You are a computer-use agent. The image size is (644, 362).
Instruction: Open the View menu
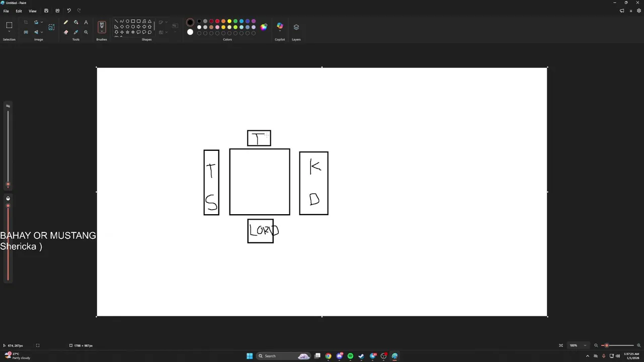[x=33, y=11]
